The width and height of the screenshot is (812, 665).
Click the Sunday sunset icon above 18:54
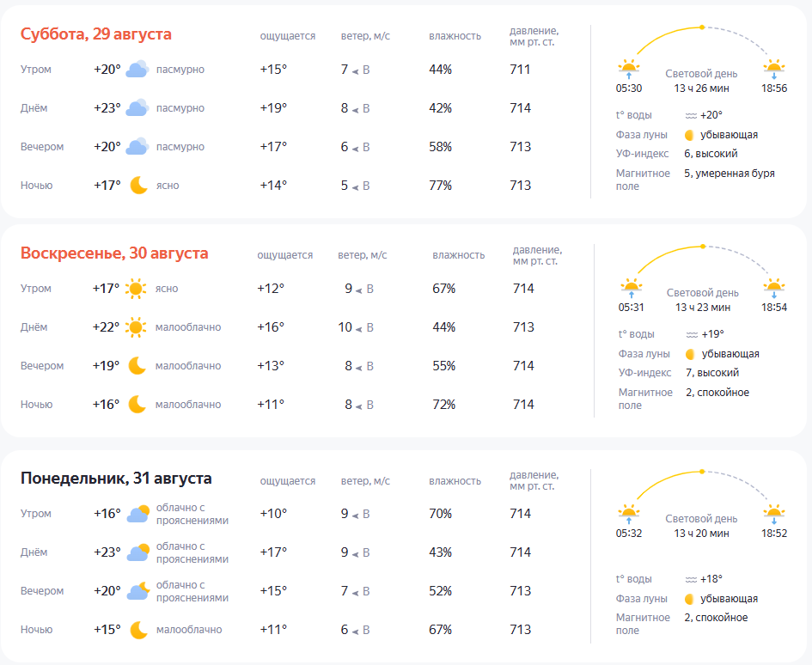click(773, 289)
